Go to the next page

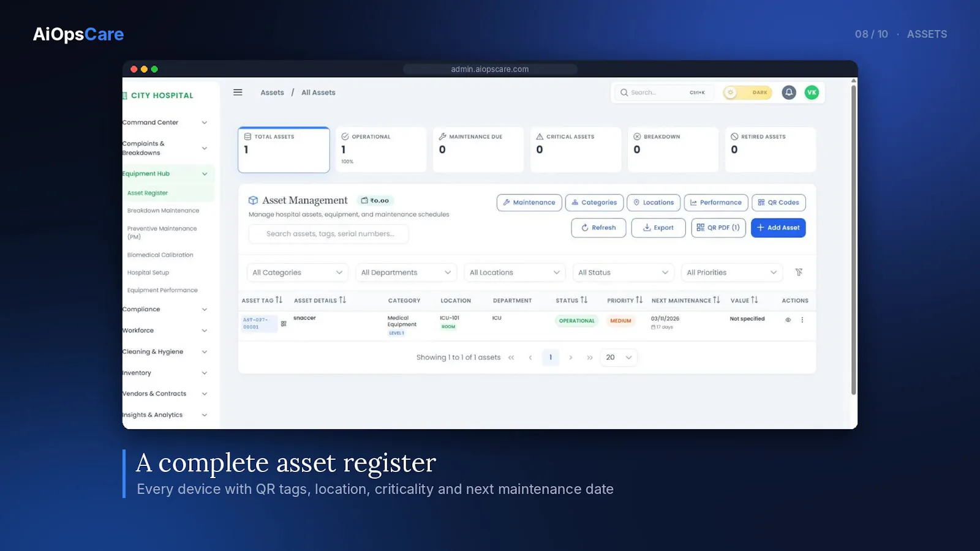tap(571, 358)
